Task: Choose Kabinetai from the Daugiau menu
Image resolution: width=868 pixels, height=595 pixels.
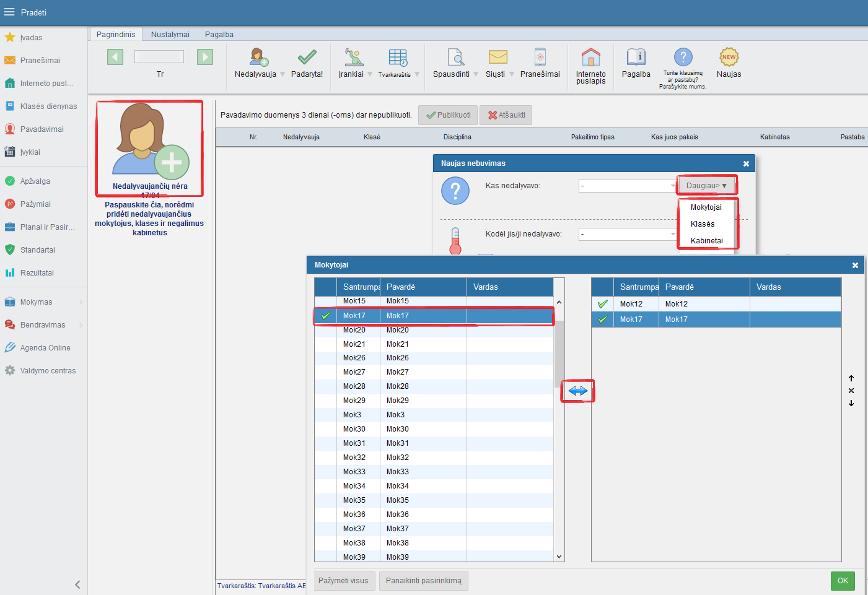Action: [706, 241]
